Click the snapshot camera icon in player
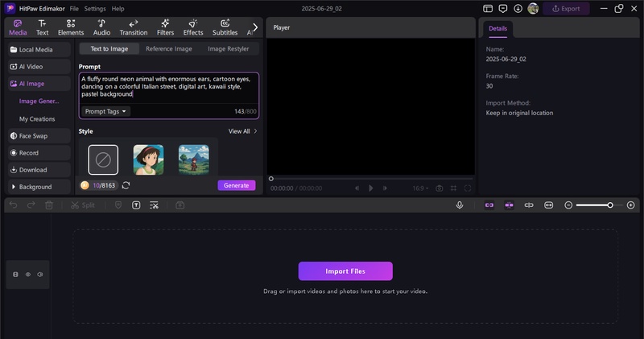The height and width of the screenshot is (339, 644). (439, 188)
